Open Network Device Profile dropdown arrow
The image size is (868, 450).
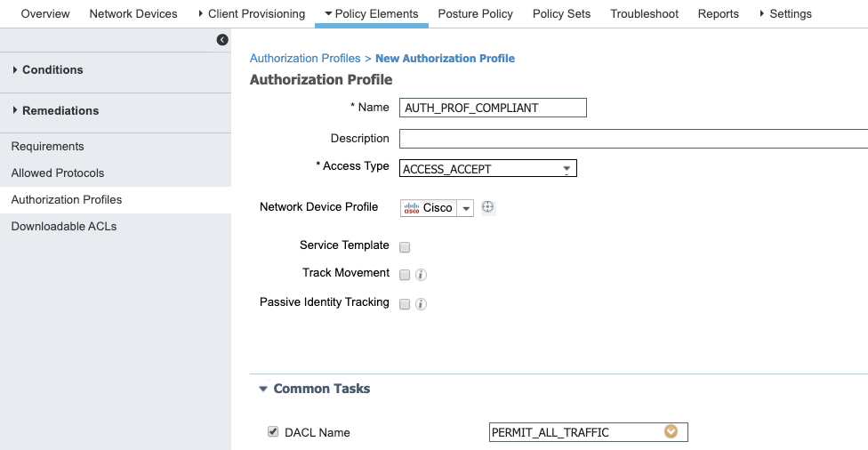tap(467, 208)
